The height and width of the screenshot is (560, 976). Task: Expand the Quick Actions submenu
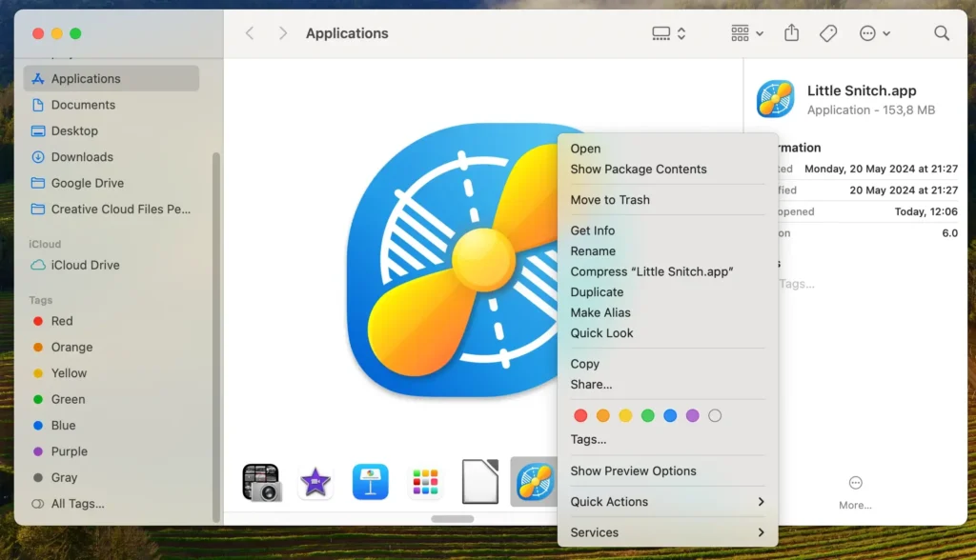point(667,502)
